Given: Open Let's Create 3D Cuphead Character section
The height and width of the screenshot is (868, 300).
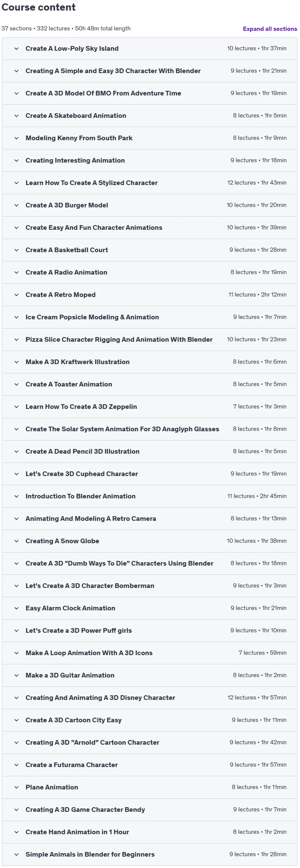Looking at the screenshot, I should tap(150, 474).
